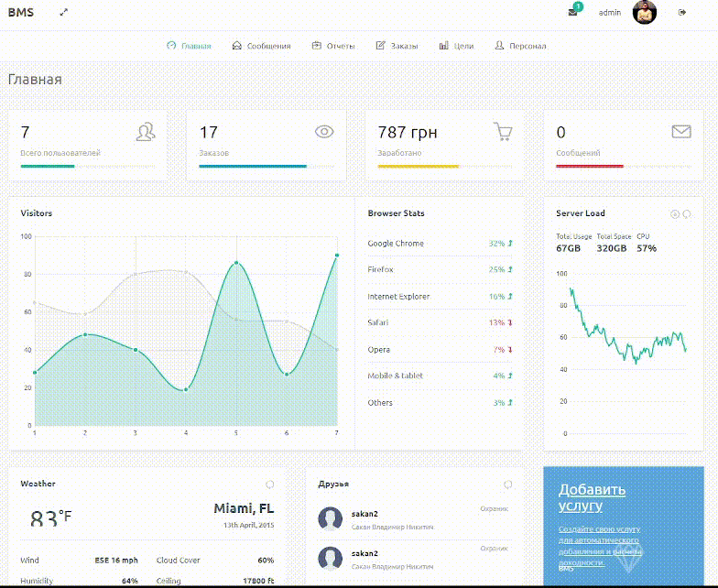Click the yellow progress bar under Заработано
Viewport: 718px width, 588px height.
point(418,167)
